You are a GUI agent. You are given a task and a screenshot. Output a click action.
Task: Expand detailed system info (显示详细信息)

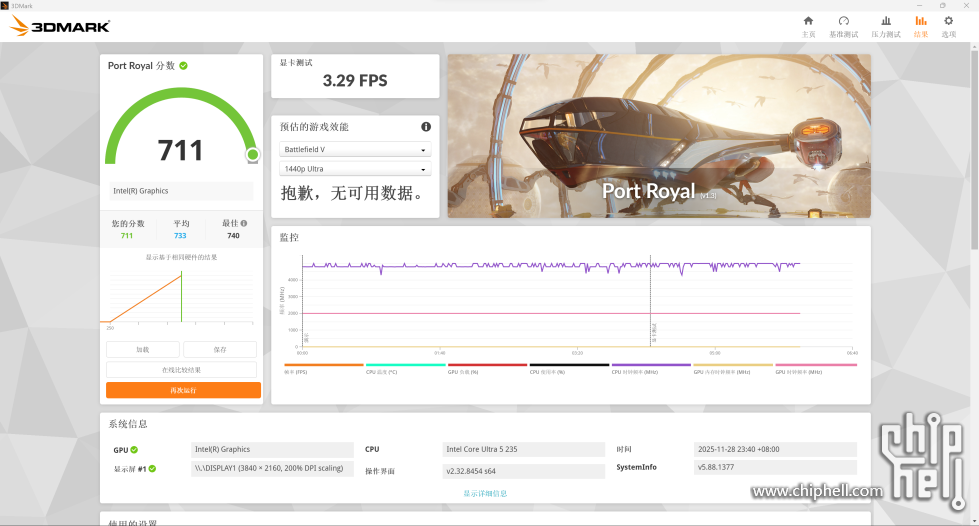[x=485, y=493]
